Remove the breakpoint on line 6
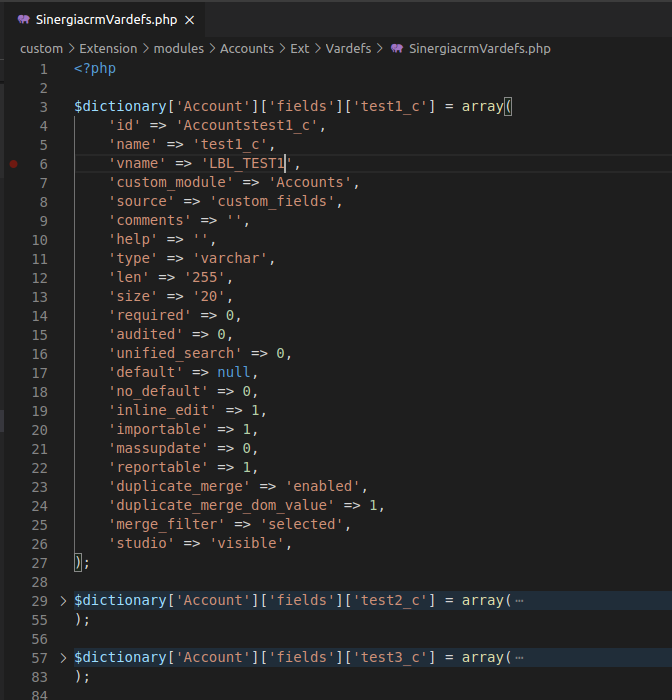Viewport: 672px width, 700px height. click(14, 164)
